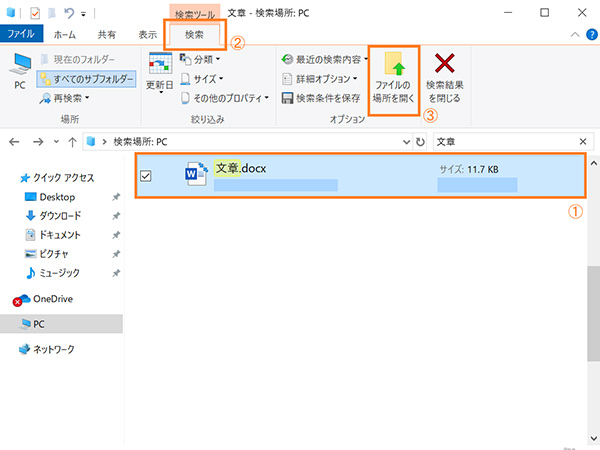The image size is (600, 450).
Task: Switch to the 検索 ribbon tab
Action: [194, 35]
